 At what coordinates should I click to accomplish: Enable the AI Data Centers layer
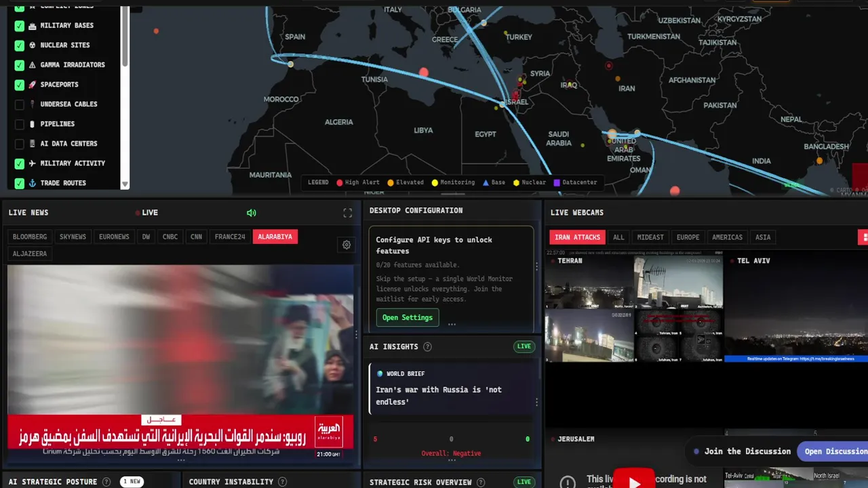[20, 144]
